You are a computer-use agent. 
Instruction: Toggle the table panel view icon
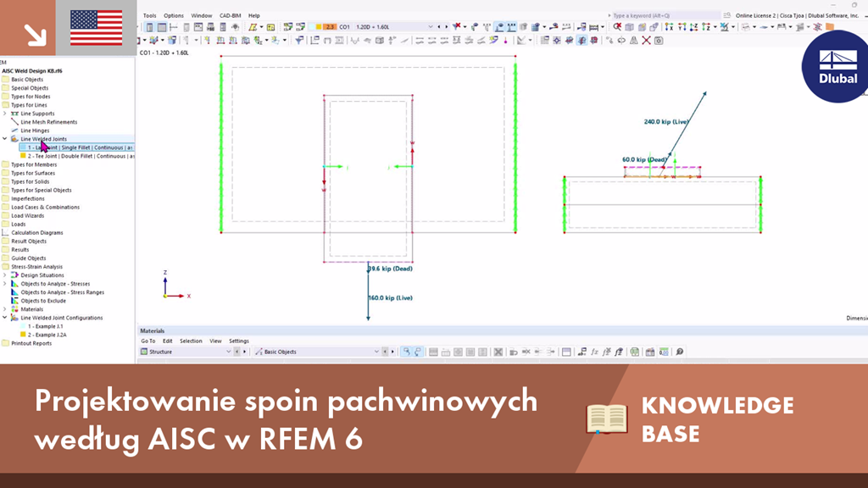pos(162,27)
